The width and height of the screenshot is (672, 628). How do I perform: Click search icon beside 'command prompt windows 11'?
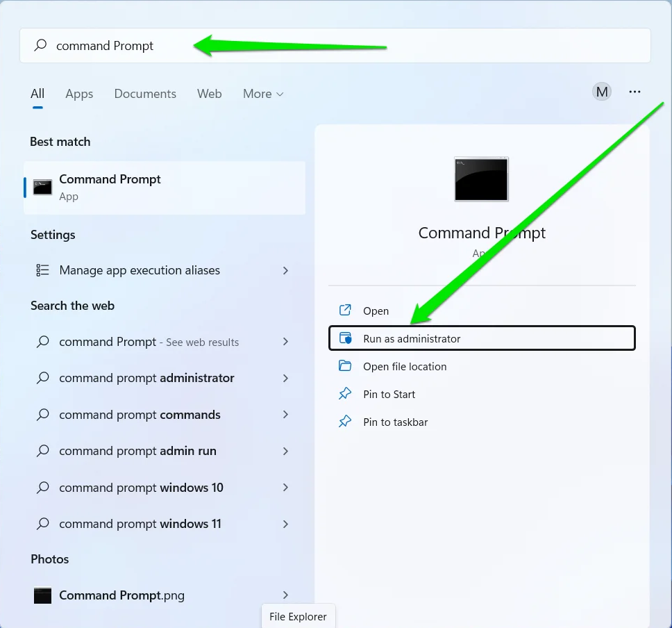[42, 524]
